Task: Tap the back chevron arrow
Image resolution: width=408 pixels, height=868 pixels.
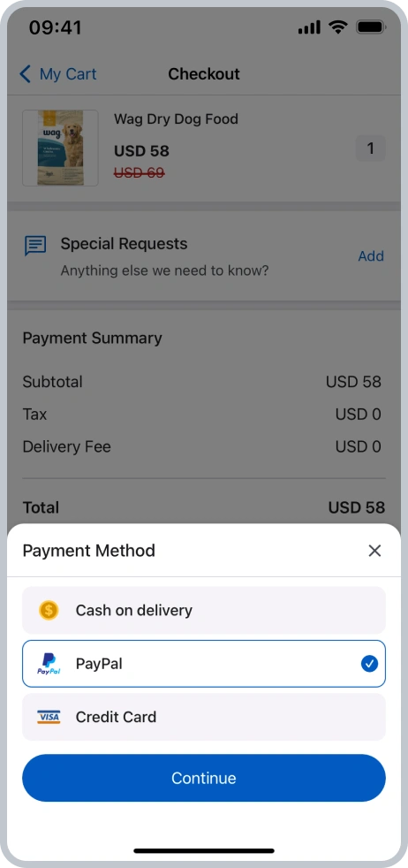Action: pyautogui.click(x=25, y=73)
